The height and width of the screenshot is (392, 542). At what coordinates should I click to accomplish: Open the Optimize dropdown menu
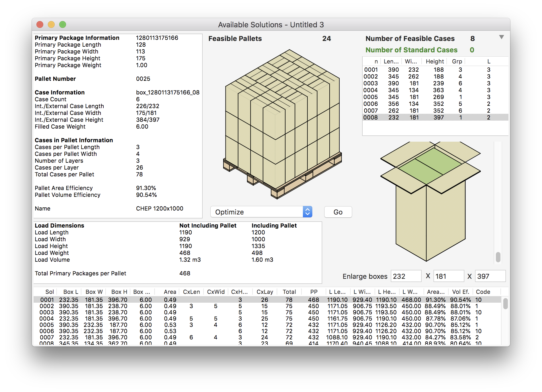pos(261,212)
